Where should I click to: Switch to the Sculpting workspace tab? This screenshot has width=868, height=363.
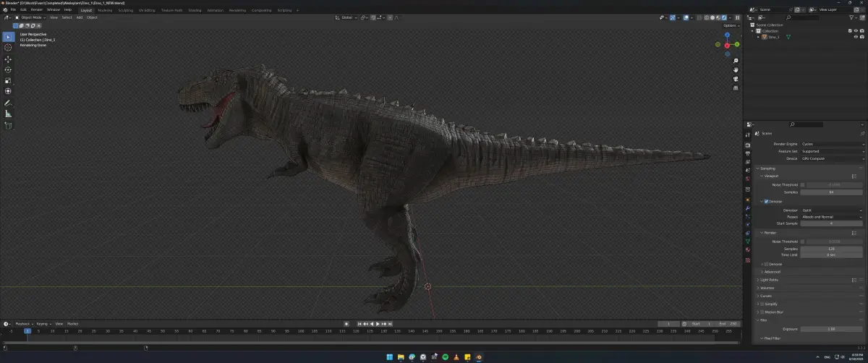pos(125,10)
